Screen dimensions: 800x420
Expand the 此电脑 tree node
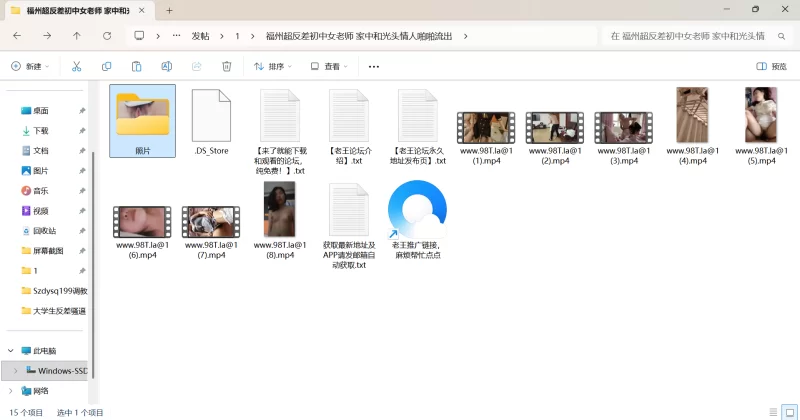click(11, 351)
